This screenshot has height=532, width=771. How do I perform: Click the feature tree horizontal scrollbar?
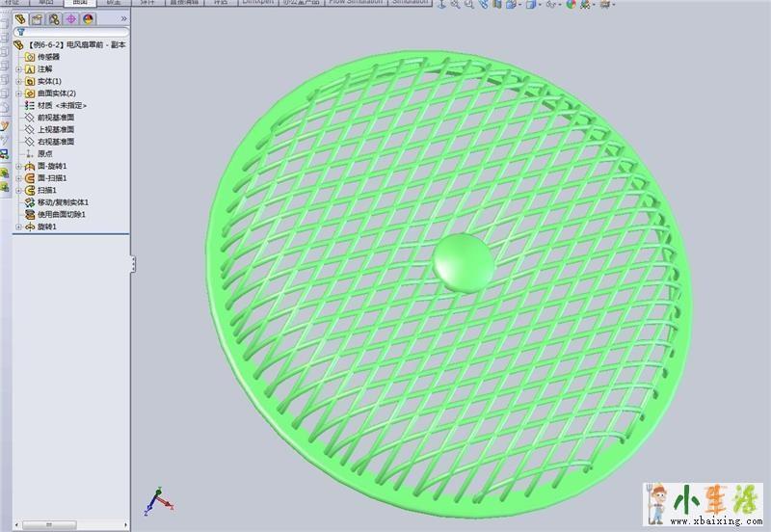coord(67,525)
